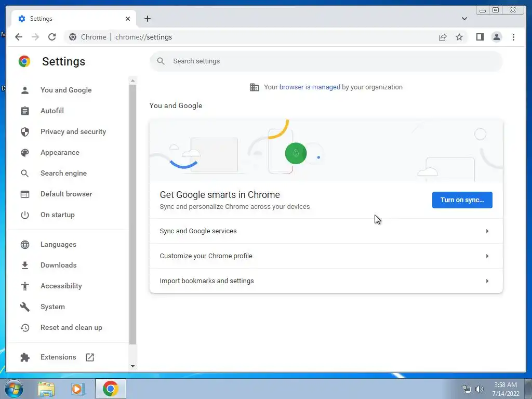Screen dimensions: 532x399
Task: Click the magnifier icon beside Search engine
Action: tap(25, 174)
